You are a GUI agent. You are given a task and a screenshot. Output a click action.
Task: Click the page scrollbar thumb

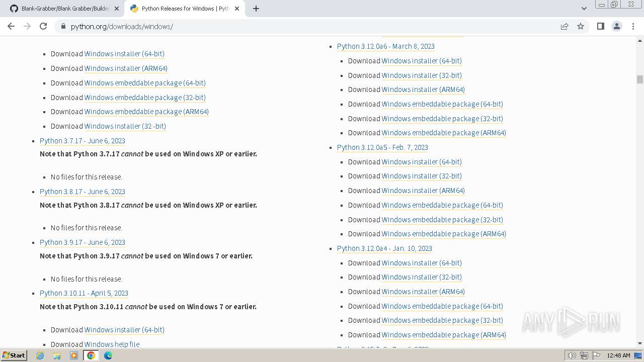[x=640, y=79]
